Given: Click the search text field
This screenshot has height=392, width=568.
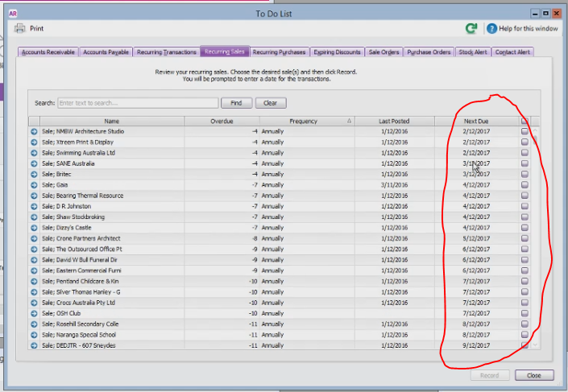Looking at the screenshot, I should (138, 103).
